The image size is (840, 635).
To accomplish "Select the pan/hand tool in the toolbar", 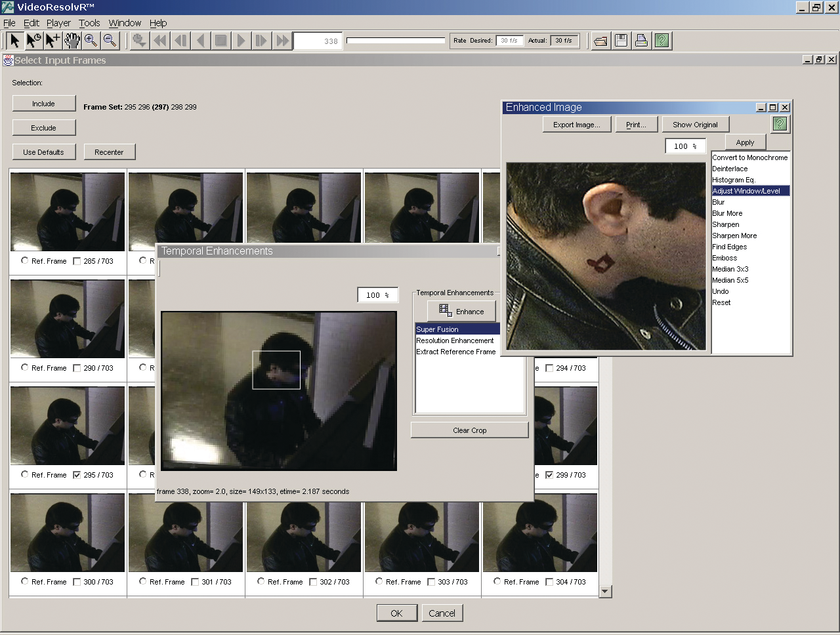I will (x=71, y=40).
